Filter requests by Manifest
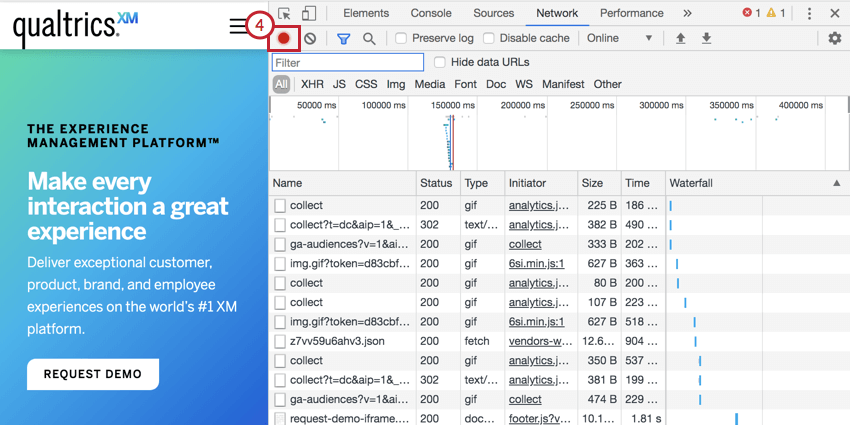Image resolution: width=850 pixels, height=425 pixels. coord(563,84)
